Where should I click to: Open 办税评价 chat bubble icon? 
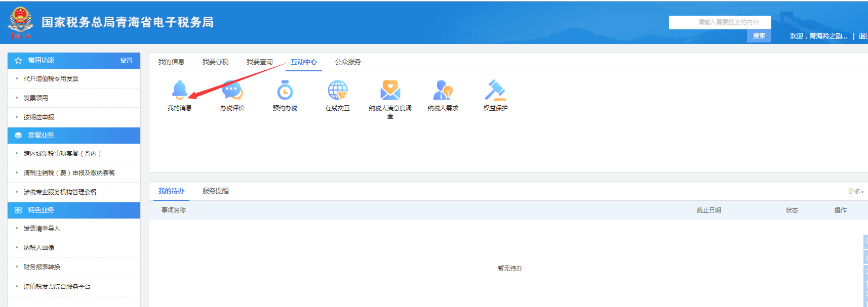pyautogui.click(x=232, y=90)
